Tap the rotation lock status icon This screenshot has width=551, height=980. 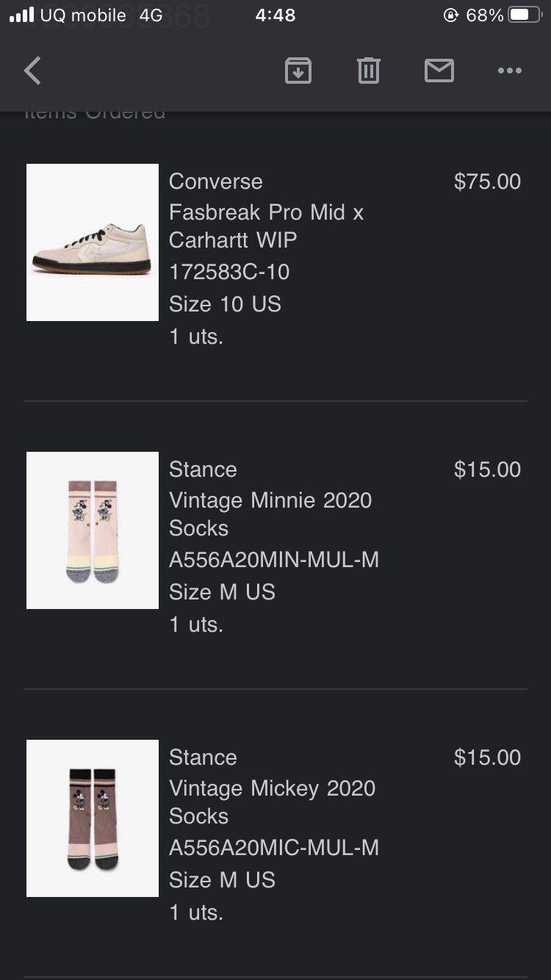click(451, 15)
